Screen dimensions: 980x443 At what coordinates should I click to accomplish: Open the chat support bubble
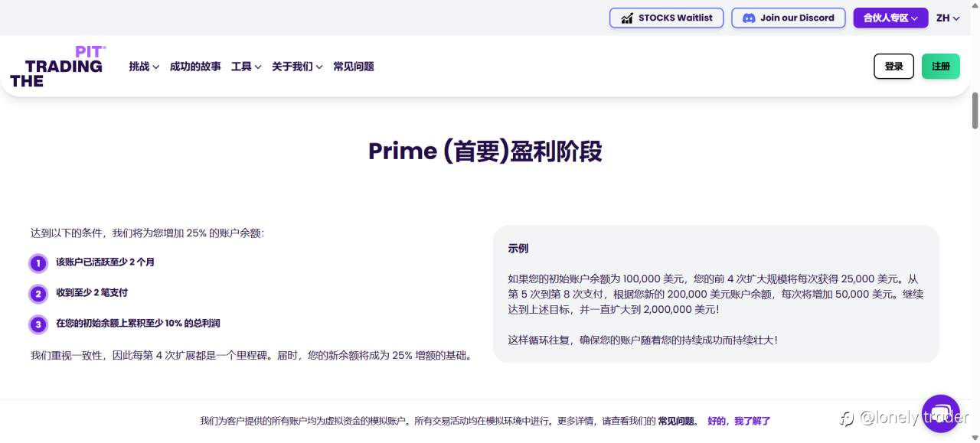coord(940,414)
